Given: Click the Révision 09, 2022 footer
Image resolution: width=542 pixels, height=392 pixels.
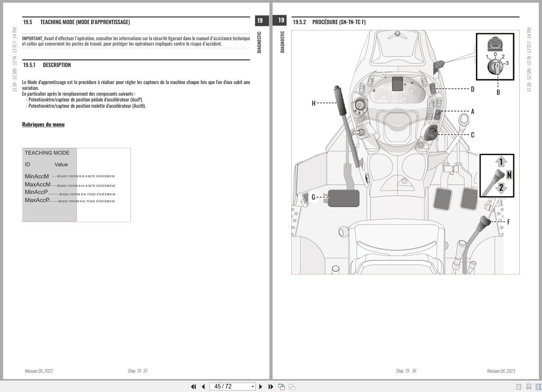Looking at the screenshot, I should 39,371.
